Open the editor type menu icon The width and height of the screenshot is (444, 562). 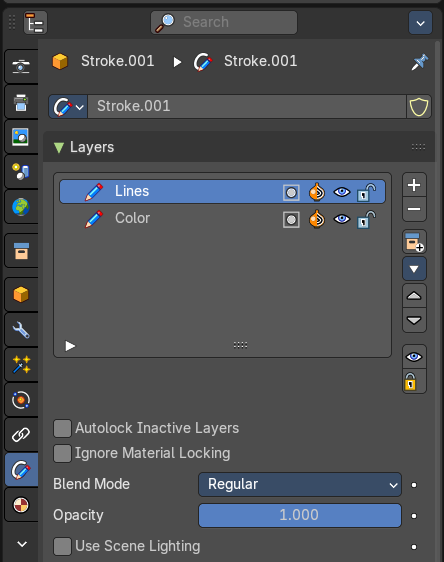click(x=35, y=23)
